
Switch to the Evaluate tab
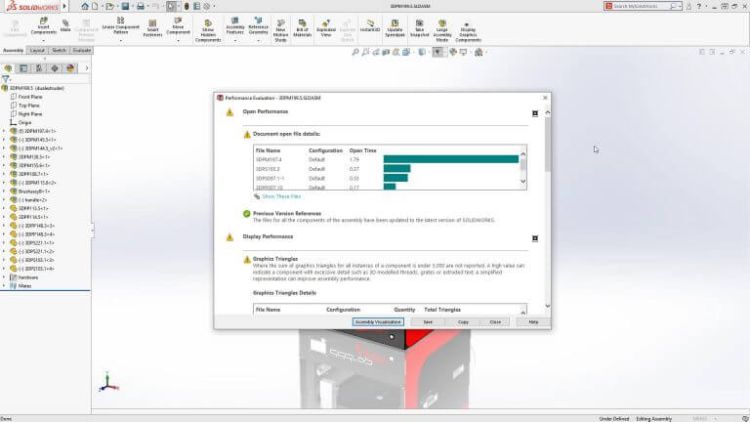[82, 50]
